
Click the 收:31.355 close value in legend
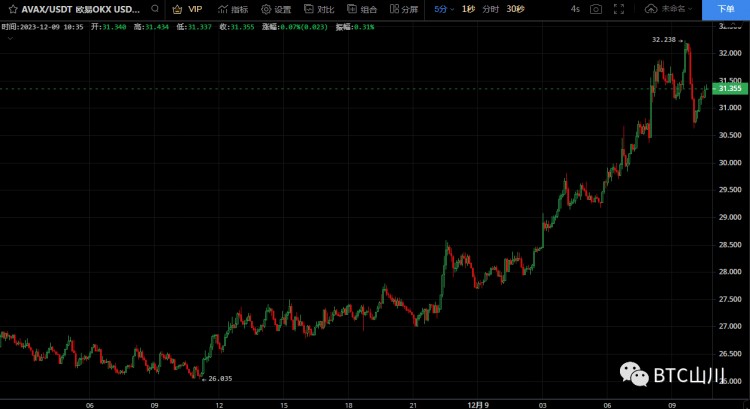(x=237, y=27)
